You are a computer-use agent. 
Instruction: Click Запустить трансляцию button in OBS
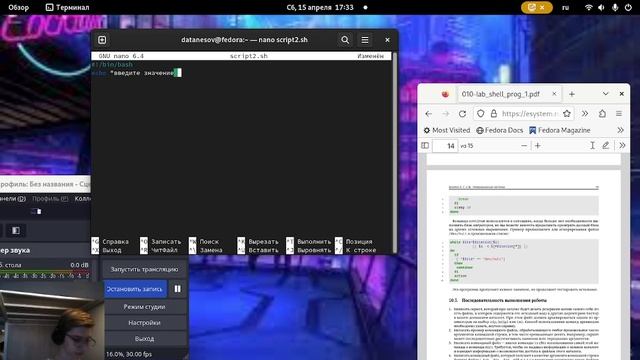(144, 269)
